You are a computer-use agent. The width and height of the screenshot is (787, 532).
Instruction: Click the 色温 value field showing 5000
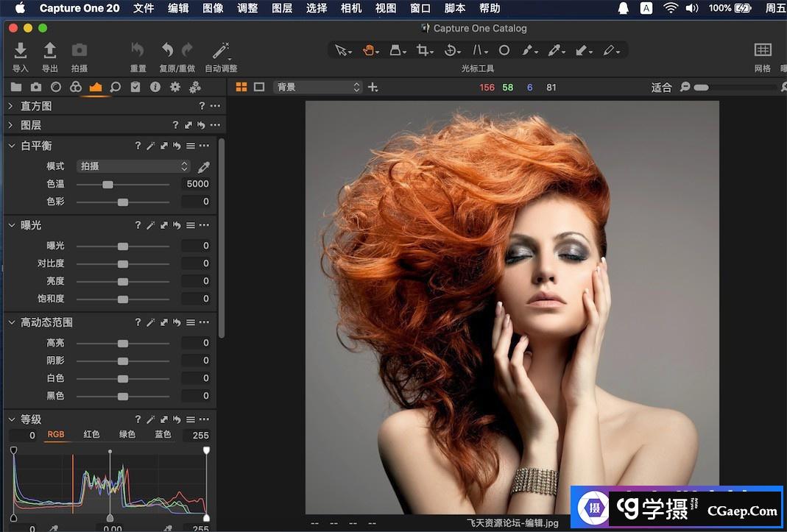click(197, 184)
